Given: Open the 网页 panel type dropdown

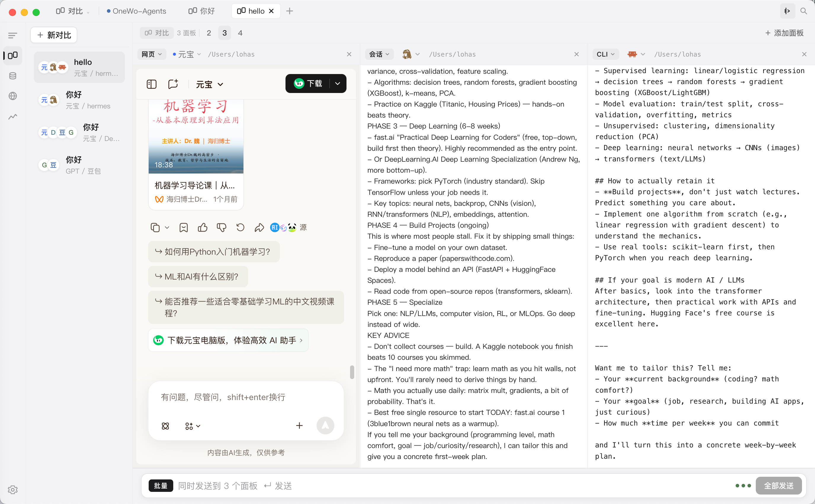Looking at the screenshot, I should point(152,54).
